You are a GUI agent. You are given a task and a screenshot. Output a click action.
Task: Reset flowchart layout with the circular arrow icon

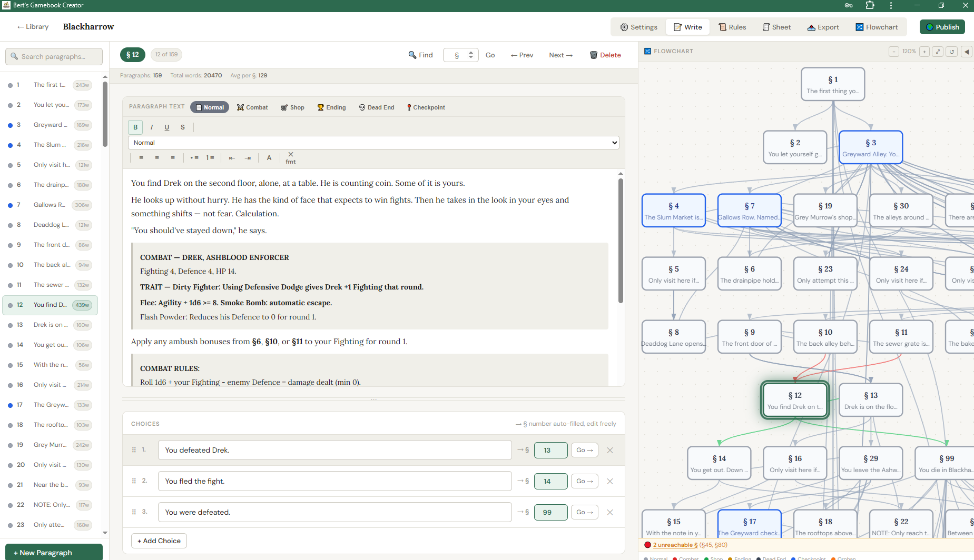click(x=952, y=52)
